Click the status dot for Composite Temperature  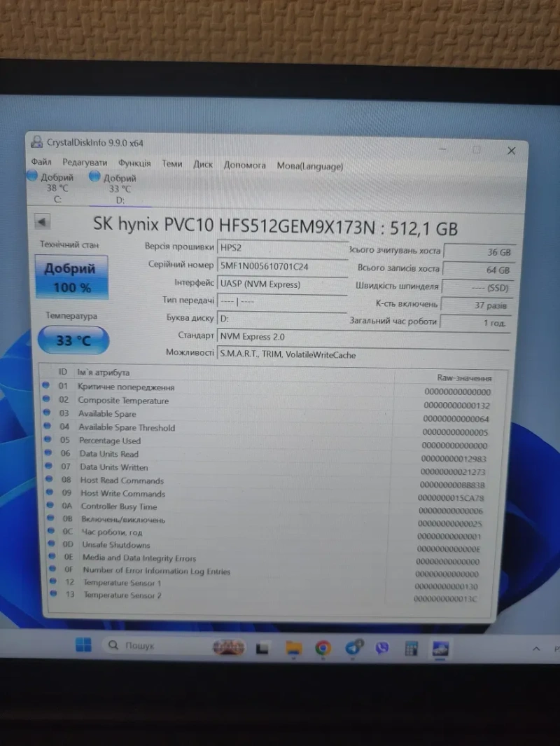[46, 399]
